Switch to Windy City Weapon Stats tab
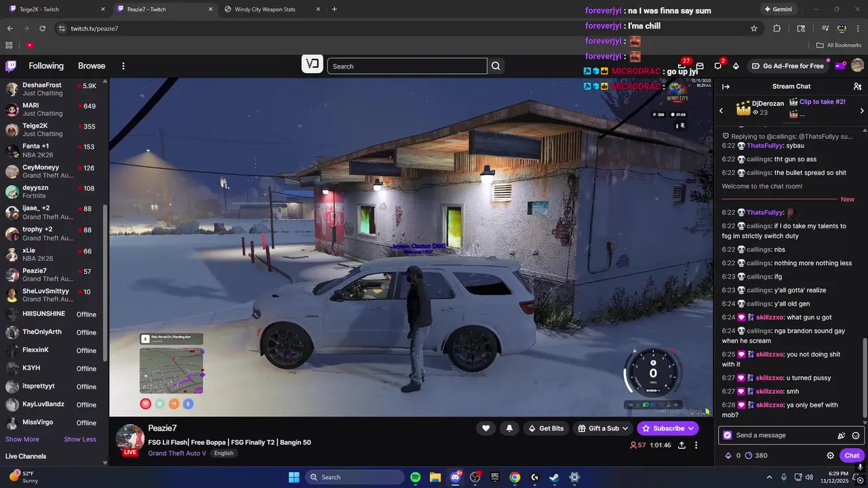This screenshot has width=868, height=488. [x=271, y=9]
